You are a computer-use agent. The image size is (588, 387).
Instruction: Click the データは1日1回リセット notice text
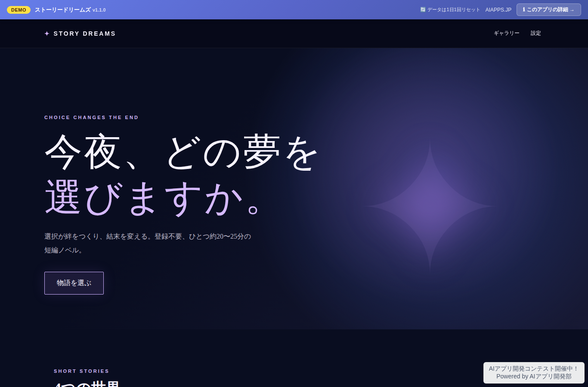(453, 9)
